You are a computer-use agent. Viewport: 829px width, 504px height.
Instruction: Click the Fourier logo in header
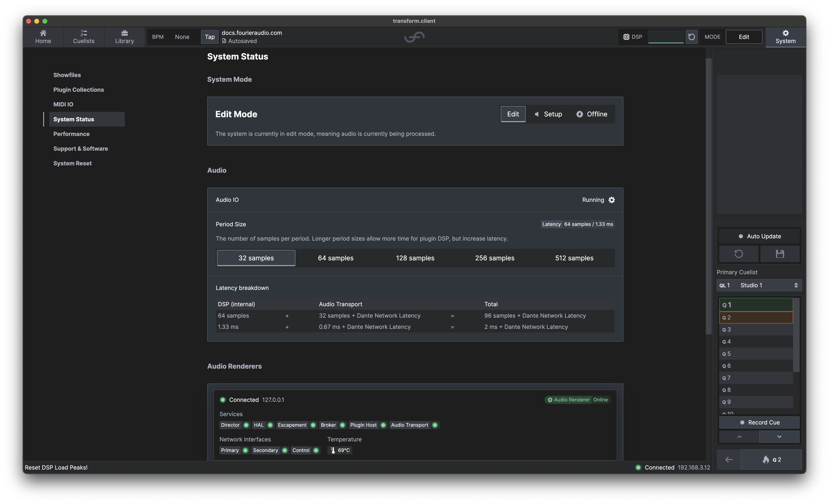click(414, 37)
